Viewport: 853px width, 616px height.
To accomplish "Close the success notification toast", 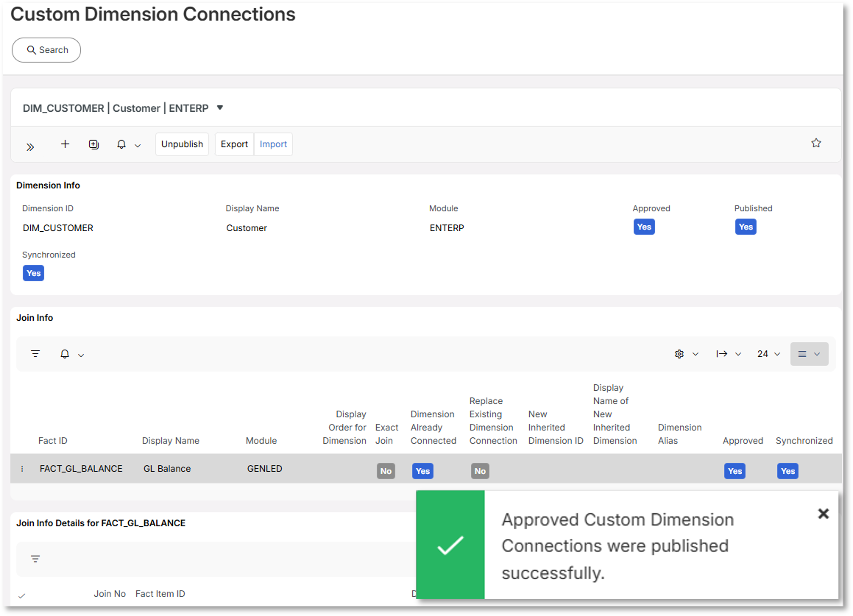I will (x=823, y=513).
